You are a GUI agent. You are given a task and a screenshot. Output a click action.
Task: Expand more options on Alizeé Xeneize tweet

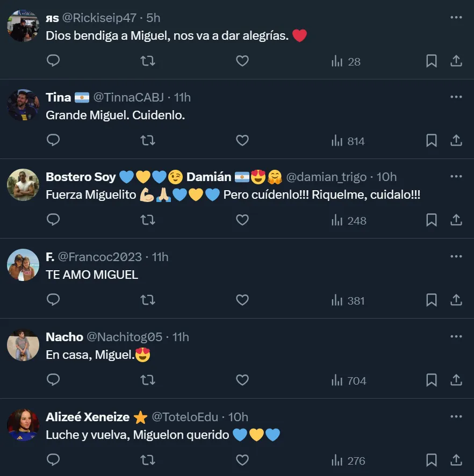pyautogui.click(x=456, y=416)
